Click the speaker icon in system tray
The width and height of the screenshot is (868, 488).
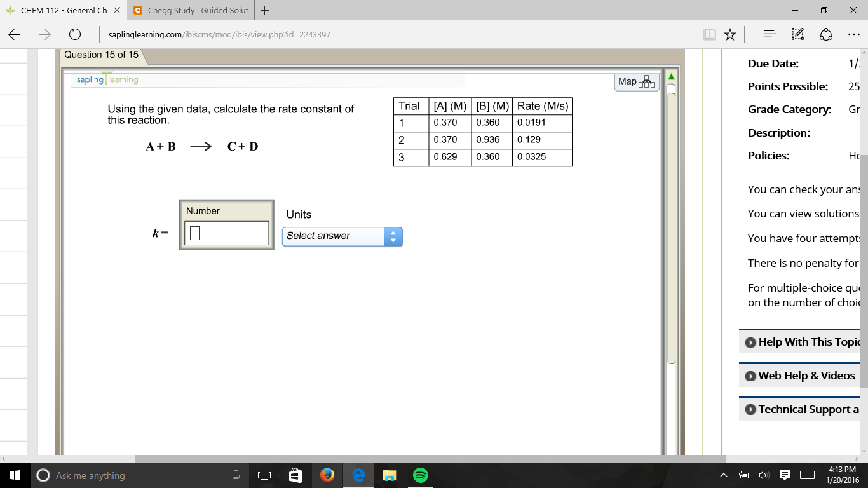pos(763,475)
